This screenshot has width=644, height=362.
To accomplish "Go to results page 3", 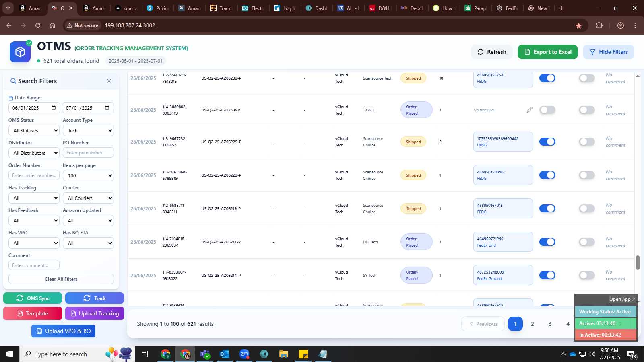I will (550, 324).
